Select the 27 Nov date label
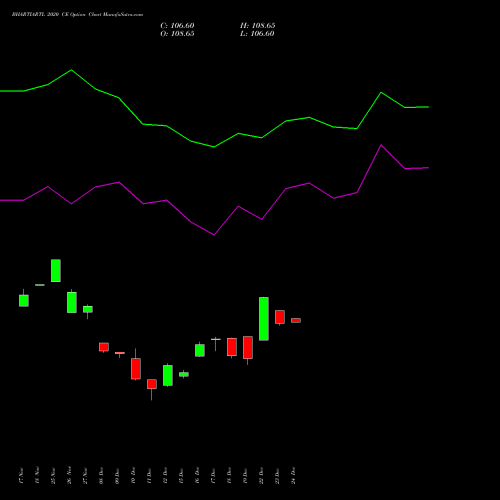Screen dimensions: 500x500 tap(85, 475)
